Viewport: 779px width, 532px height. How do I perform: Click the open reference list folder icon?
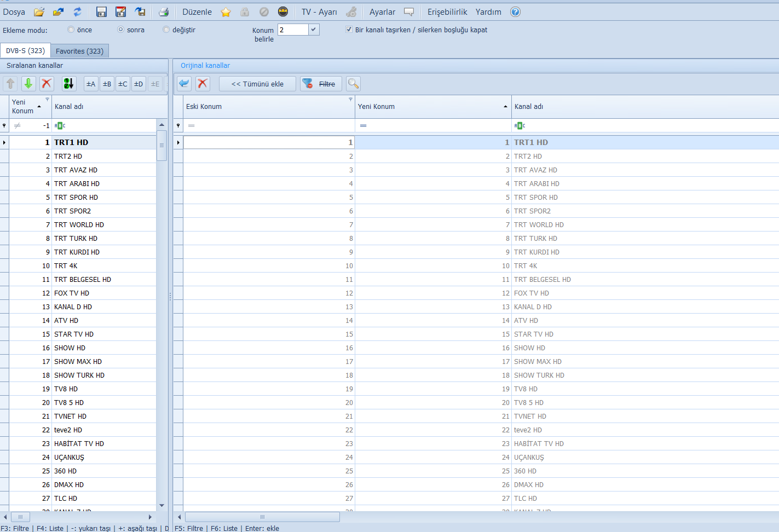click(x=58, y=12)
